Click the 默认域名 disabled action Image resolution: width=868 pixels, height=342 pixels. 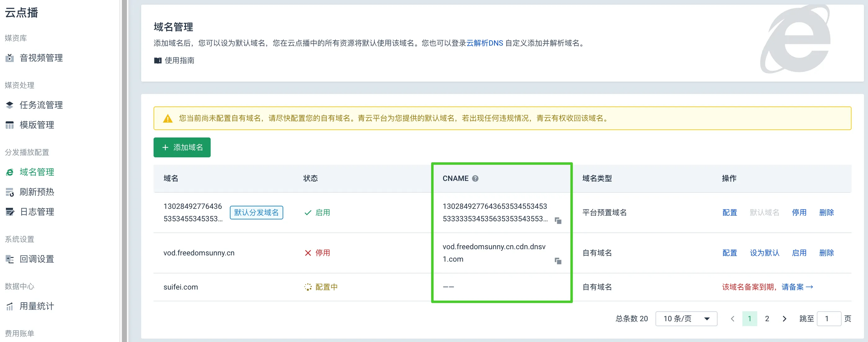click(x=765, y=213)
